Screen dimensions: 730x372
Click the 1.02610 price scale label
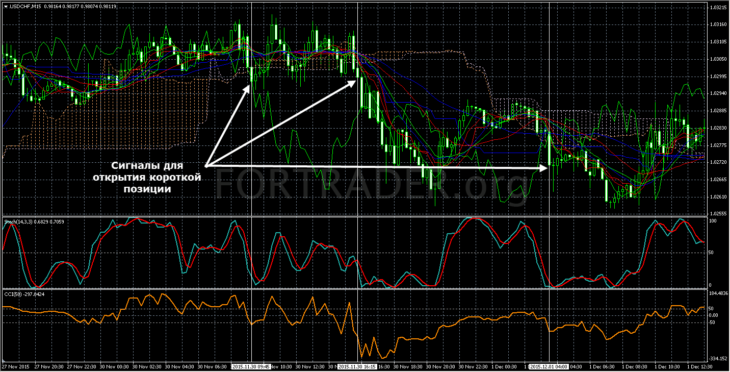pos(717,196)
